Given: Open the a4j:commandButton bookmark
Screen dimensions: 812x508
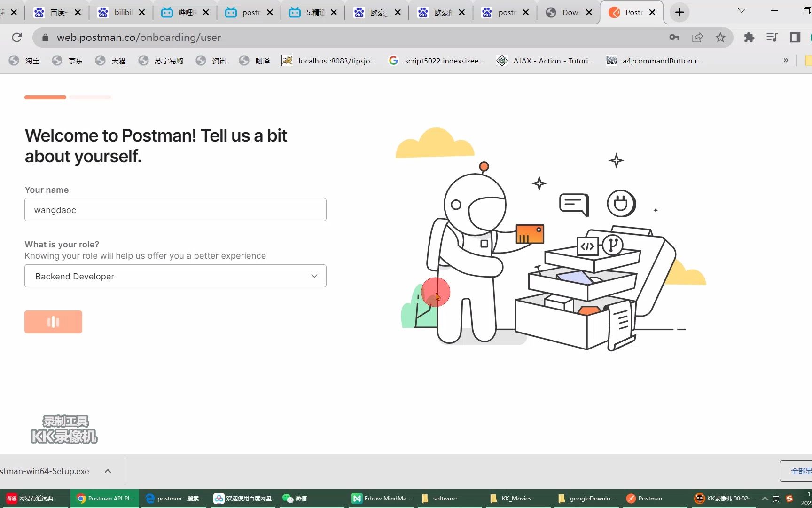Looking at the screenshot, I should click(655, 61).
